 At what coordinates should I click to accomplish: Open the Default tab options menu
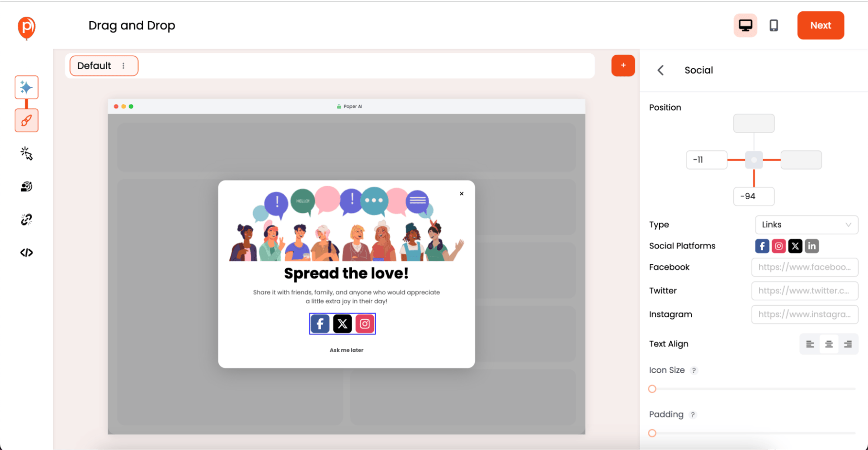click(123, 66)
